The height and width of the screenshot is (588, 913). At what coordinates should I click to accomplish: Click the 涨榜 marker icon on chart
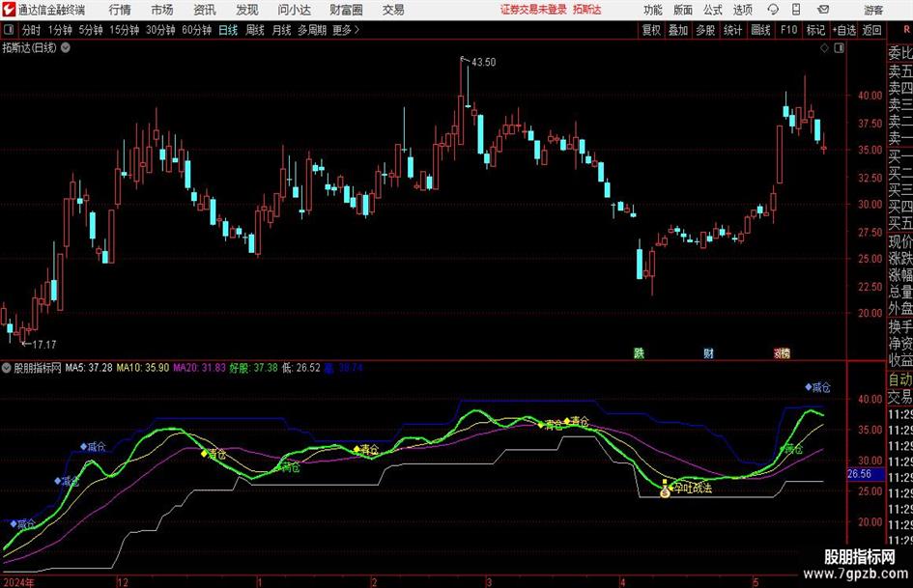pos(781,353)
